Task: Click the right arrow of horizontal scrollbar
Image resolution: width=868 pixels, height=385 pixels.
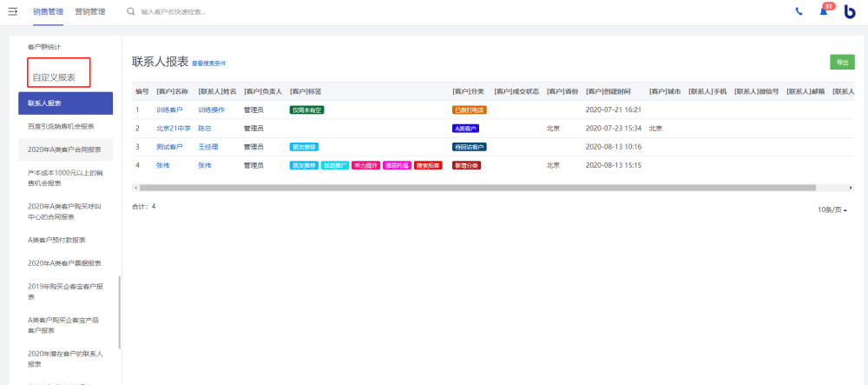Action: point(852,187)
